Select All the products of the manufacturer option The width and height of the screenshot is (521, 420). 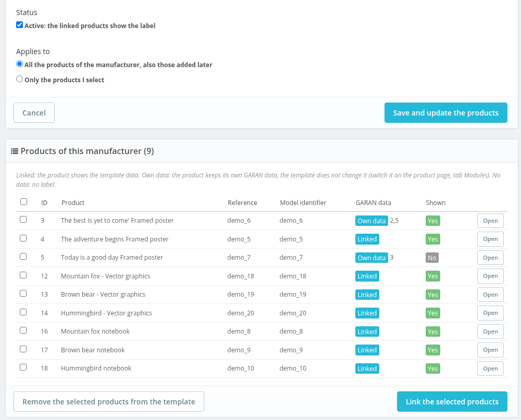pyautogui.click(x=20, y=63)
